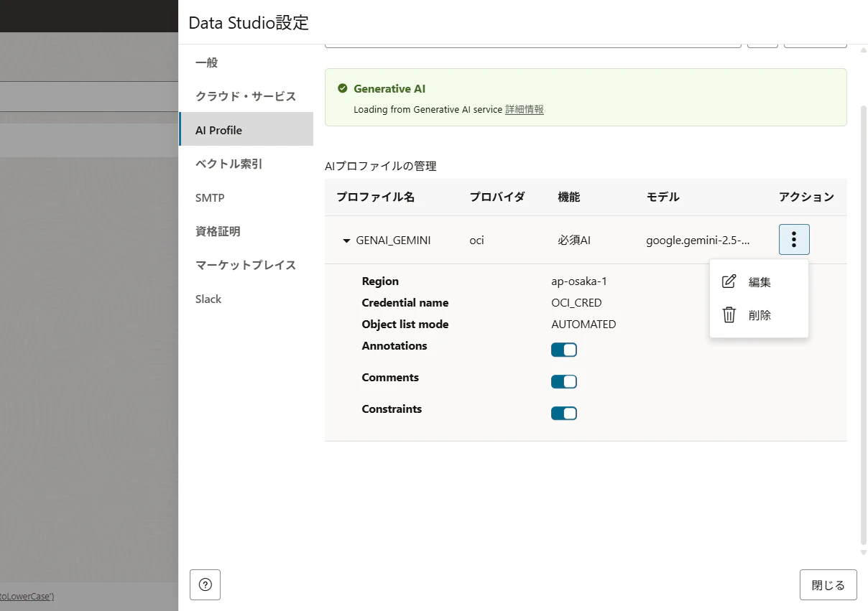Click the Region label
868x611 pixels.
[x=380, y=281]
